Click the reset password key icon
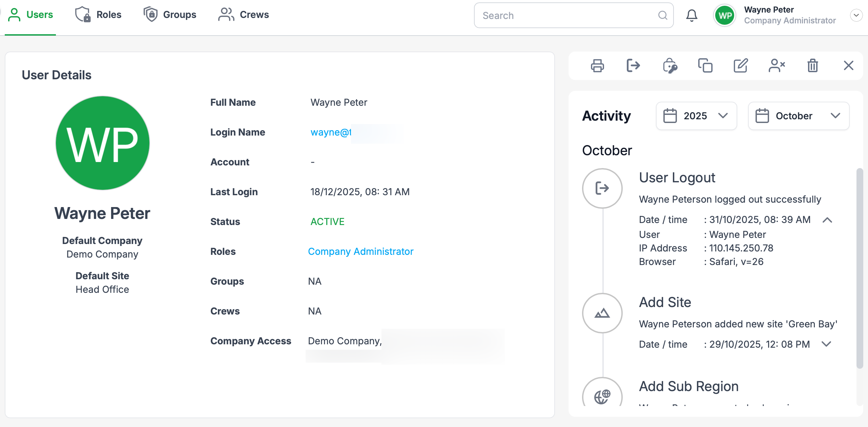Viewport: 868px width, 427px height. coord(669,66)
